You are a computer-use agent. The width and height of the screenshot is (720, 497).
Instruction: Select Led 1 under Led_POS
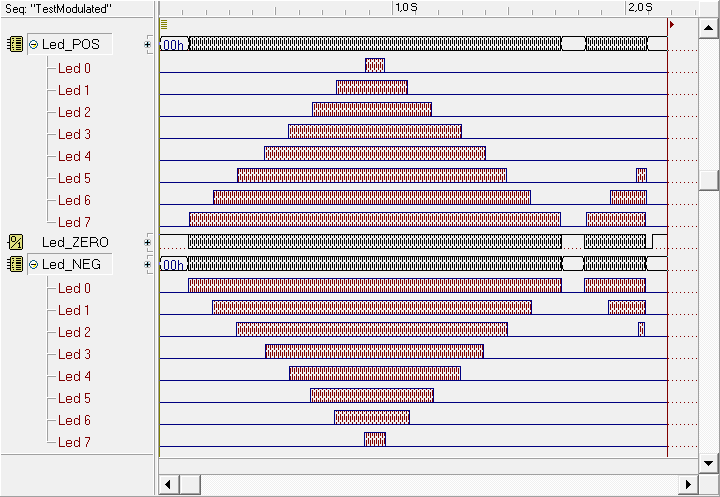click(x=73, y=90)
